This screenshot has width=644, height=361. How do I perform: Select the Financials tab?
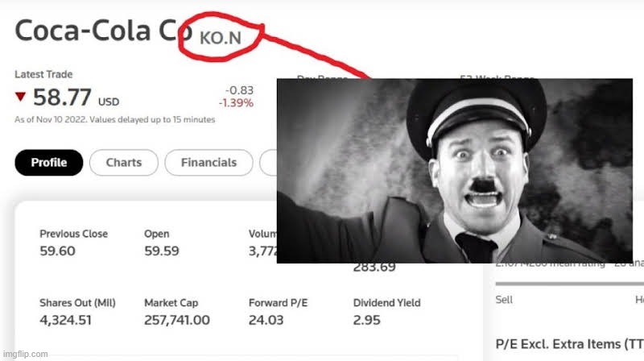pyautogui.click(x=208, y=163)
